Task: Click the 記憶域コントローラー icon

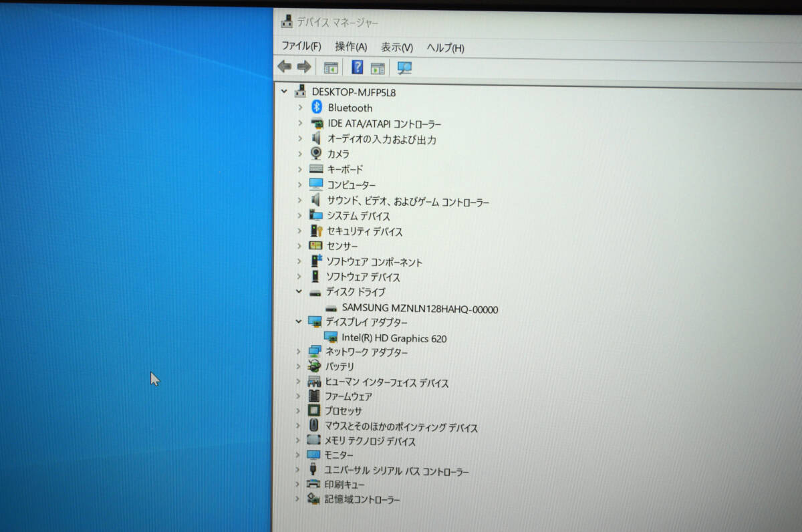Action: coord(313,499)
